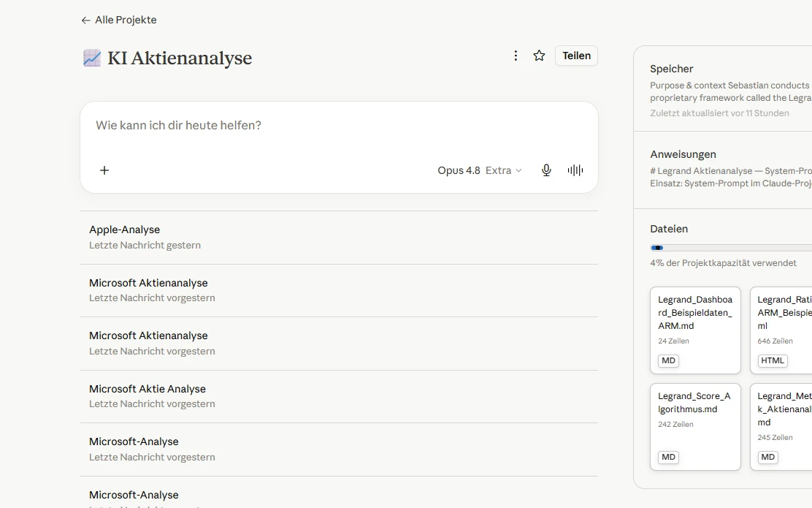Open the Apple-Analyse chat
This screenshot has height=508, width=812.
[x=340, y=238]
